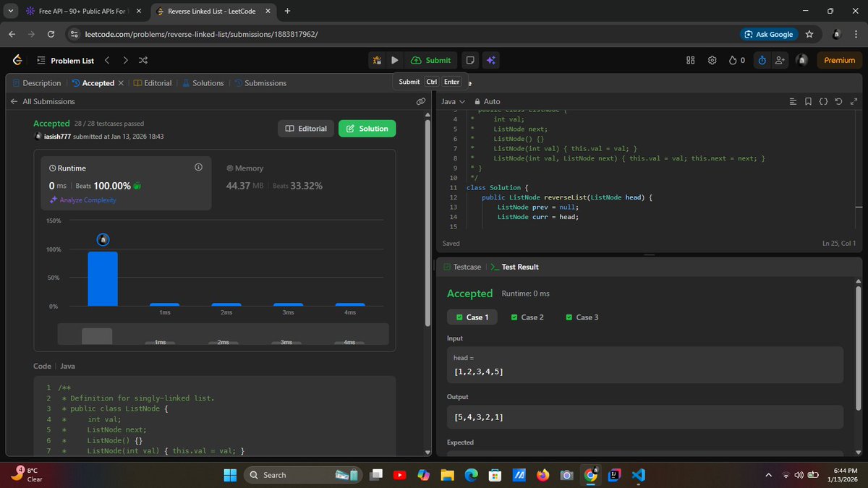Close the Accepted tab
The width and height of the screenshot is (868, 488).
[121, 83]
